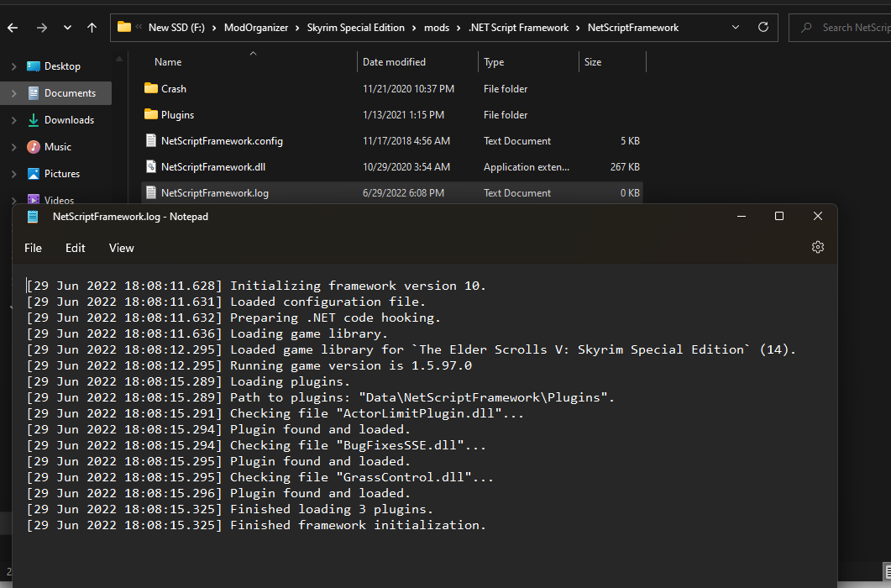This screenshot has width=891, height=588.
Task: Expand chevron after Skyrim Special Edition breadcrumb
Action: tap(414, 28)
